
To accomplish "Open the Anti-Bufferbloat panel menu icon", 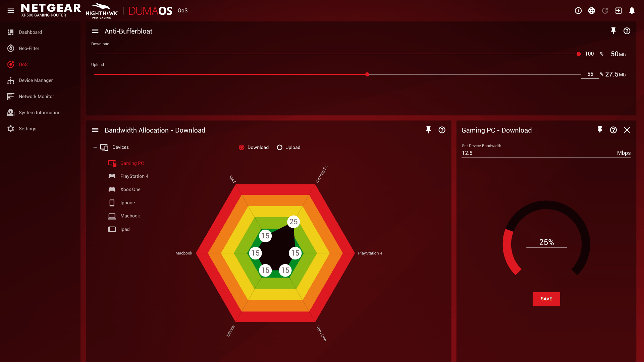I will (x=95, y=31).
